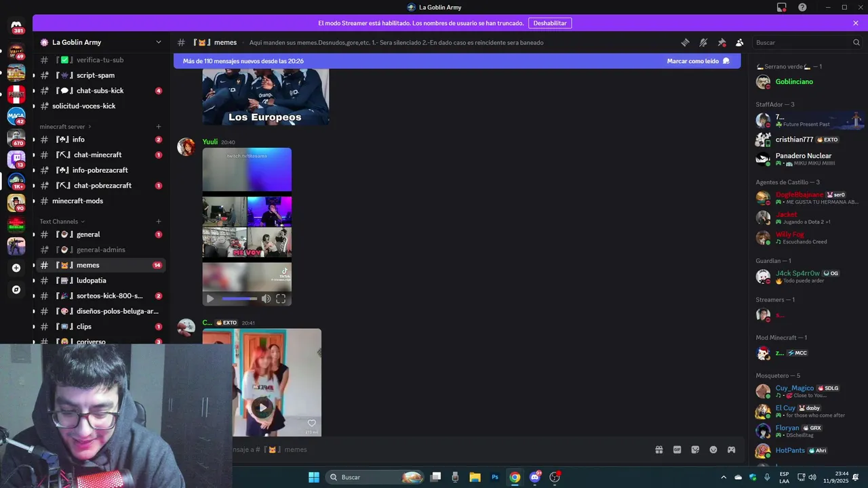Image resolution: width=868 pixels, height=488 pixels.
Task: Open diseños-polos-beluga channel
Action: coord(100,311)
